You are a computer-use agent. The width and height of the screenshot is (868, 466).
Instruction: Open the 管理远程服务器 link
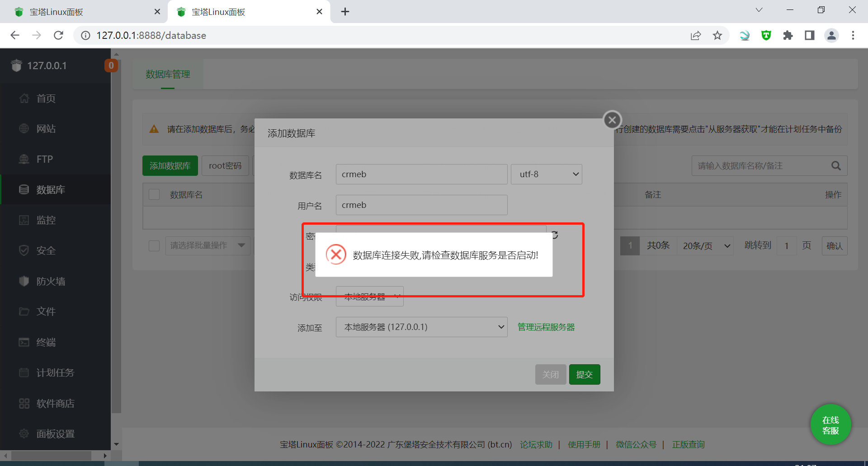(x=546, y=327)
